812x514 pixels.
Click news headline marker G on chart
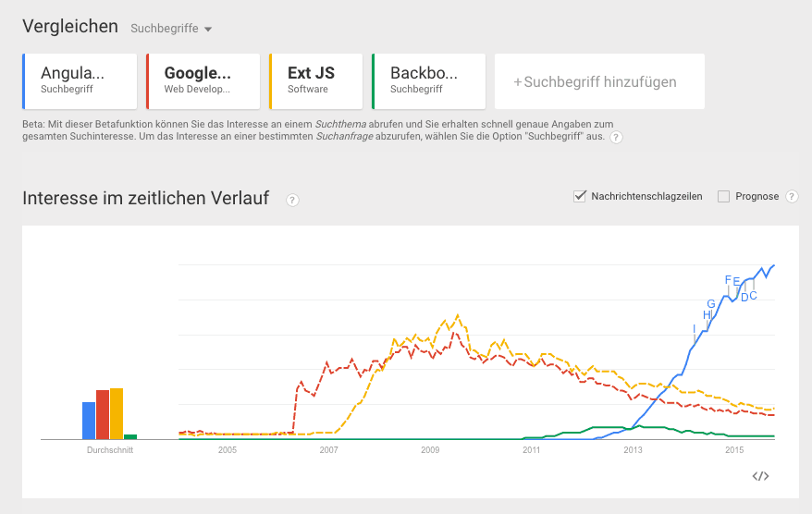pos(710,303)
